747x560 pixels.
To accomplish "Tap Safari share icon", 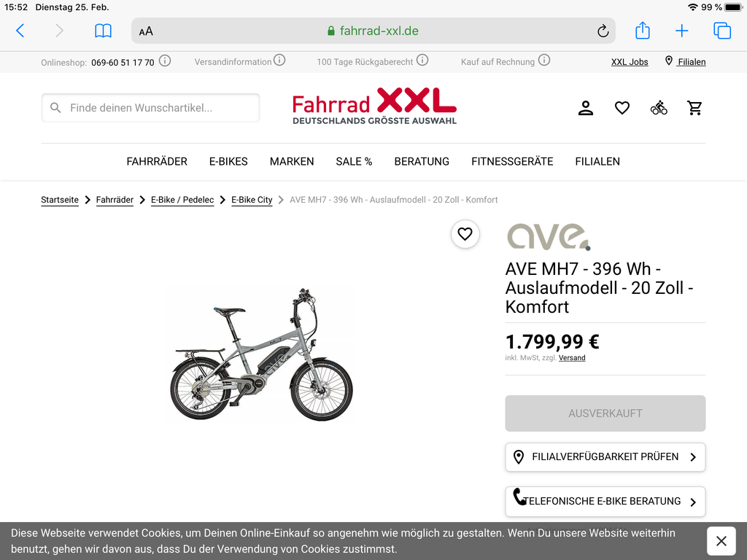I will pyautogui.click(x=643, y=31).
